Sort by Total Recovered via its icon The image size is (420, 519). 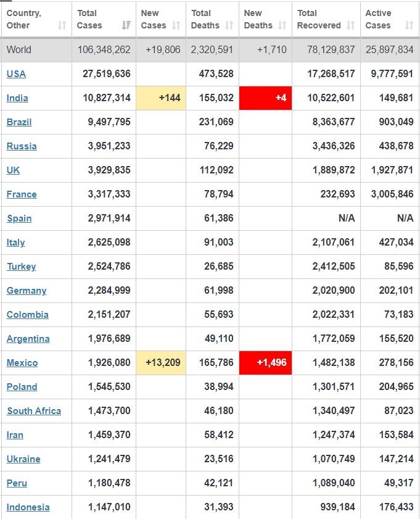[351, 25]
